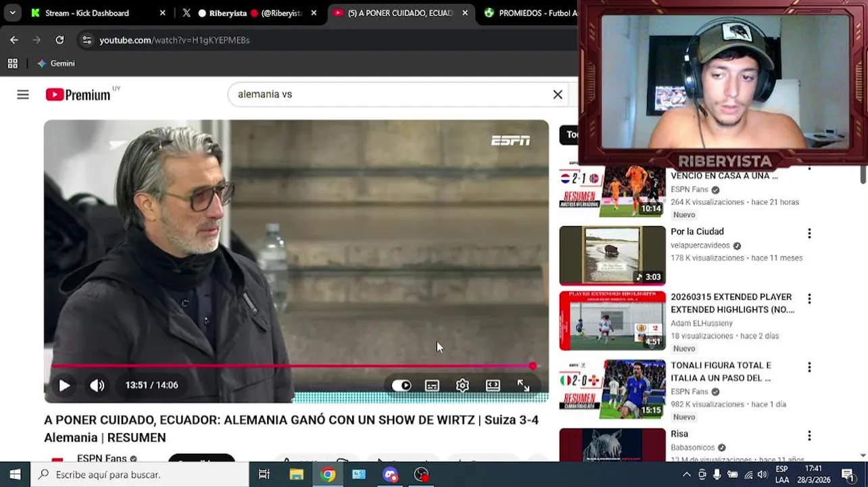This screenshot has height=487, width=868.
Task: Click the Windows taskbar search box
Action: tap(140, 474)
